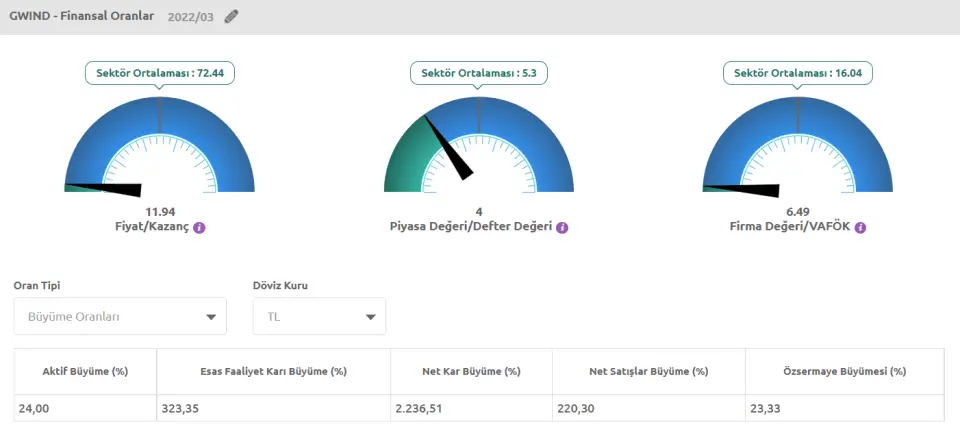Expand the Oran Tipi dropdown
Viewport: 960px width, 429px height.
pyautogui.click(x=120, y=317)
